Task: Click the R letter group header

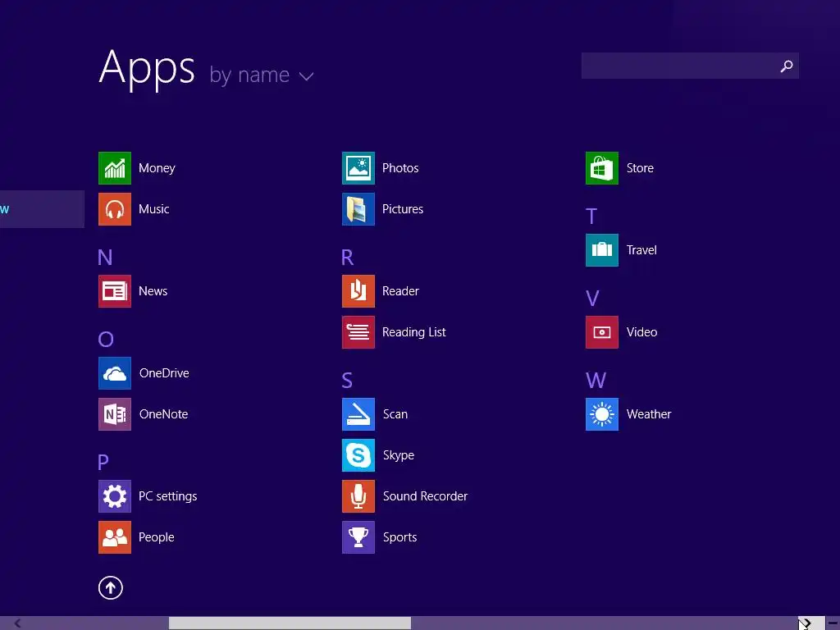Action: pos(347,258)
